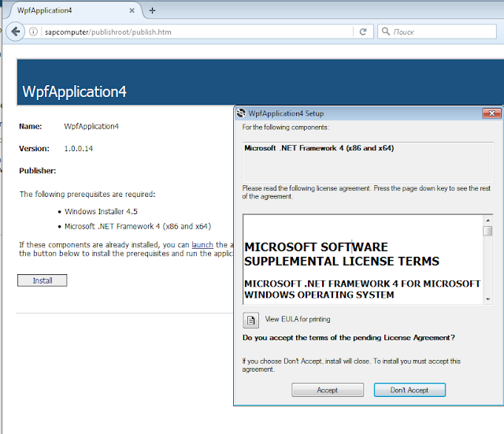
Task: Click the WpfApplication4 page header title
Action: click(x=74, y=91)
